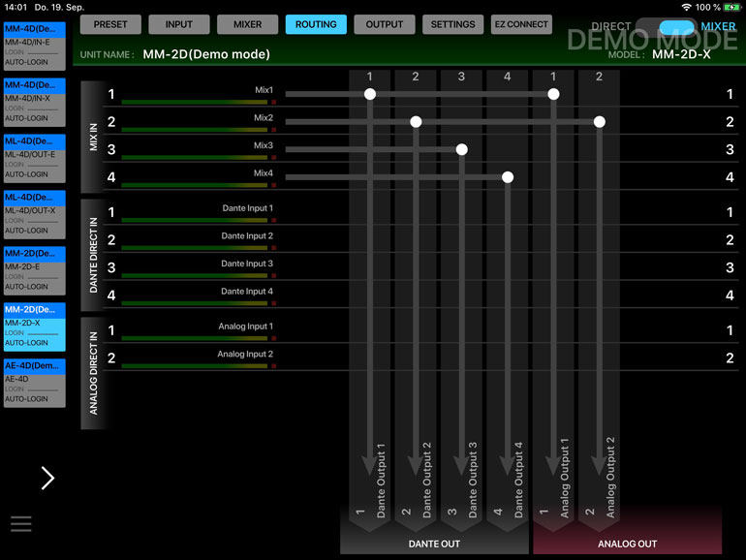Toggle Mix1 to Dante Output 1 routing node
Image resolution: width=746 pixels, height=560 pixels.
(370, 94)
